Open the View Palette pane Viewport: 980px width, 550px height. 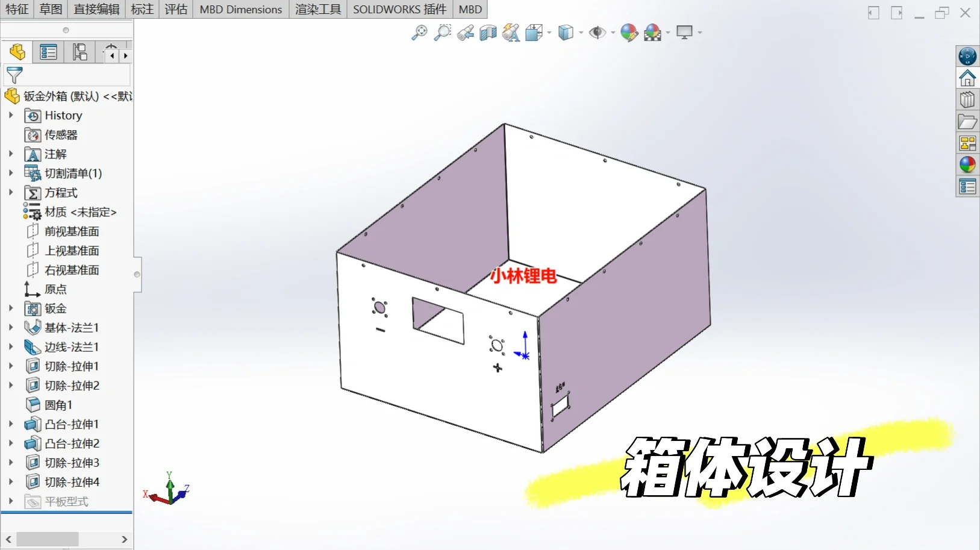tap(967, 143)
